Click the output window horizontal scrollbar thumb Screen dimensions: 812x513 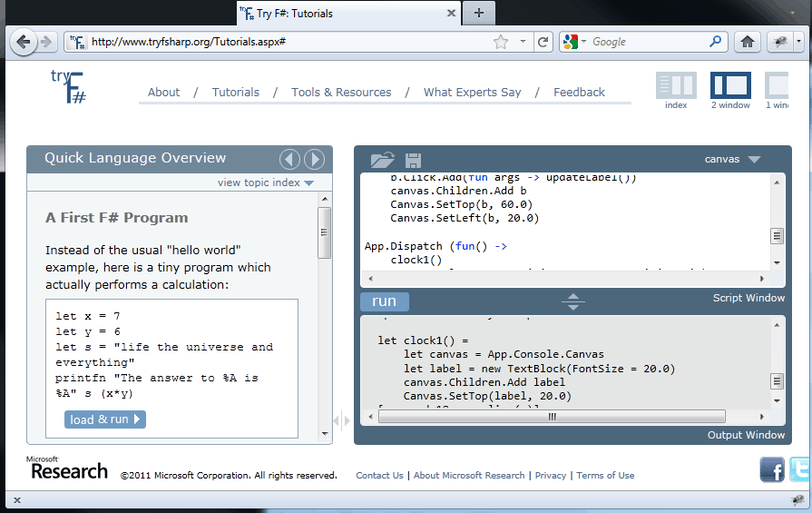(552, 417)
